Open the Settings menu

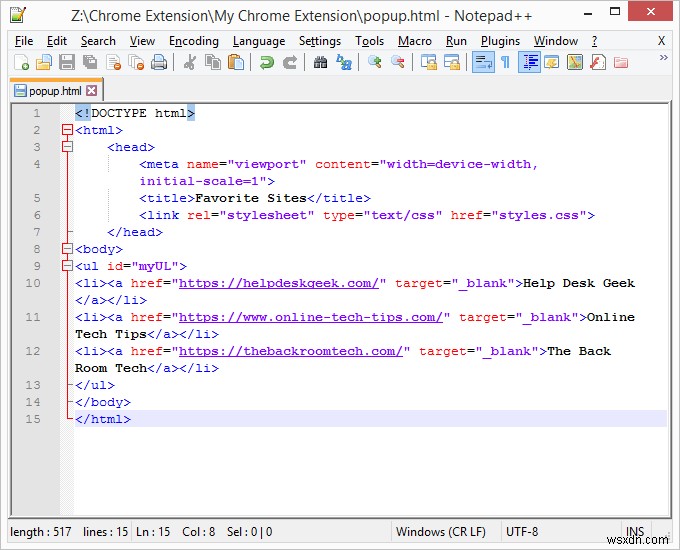pyautogui.click(x=320, y=41)
